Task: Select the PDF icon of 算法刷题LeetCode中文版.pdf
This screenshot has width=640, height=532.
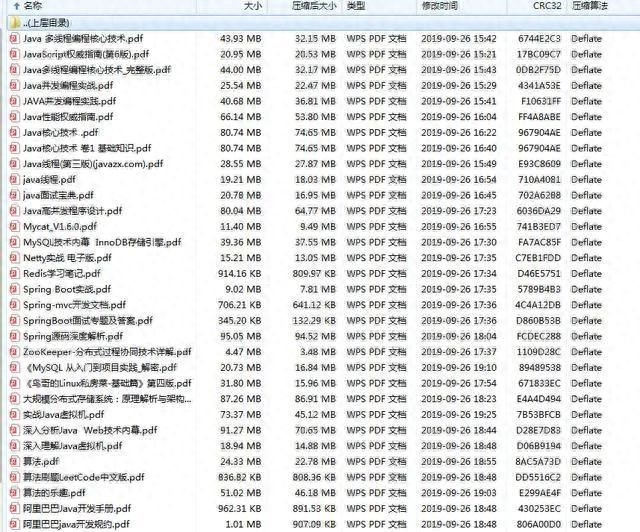Action: coord(14,477)
